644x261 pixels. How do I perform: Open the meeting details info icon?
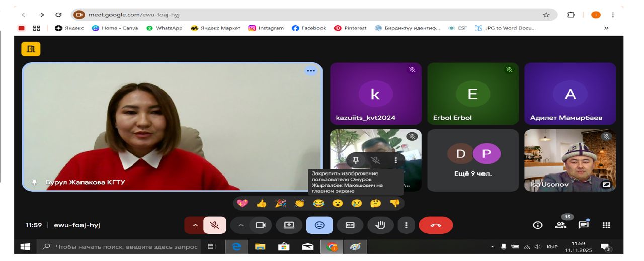point(537,225)
